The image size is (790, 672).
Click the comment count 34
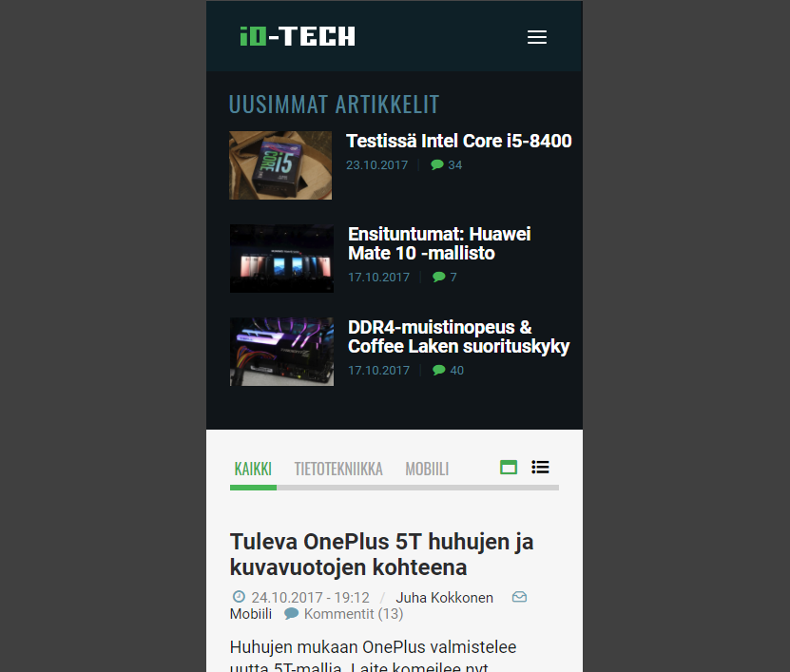455,165
